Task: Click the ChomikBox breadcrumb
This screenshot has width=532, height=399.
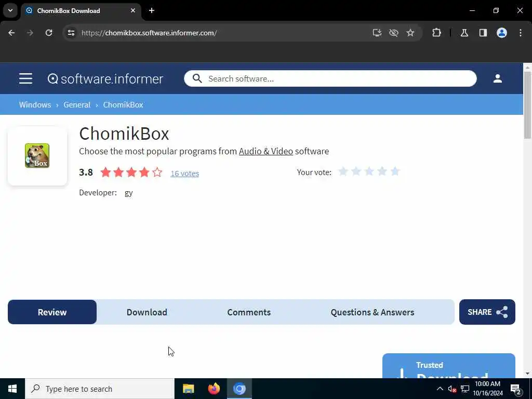Action: pyautogui.click(x=123, y=104)
